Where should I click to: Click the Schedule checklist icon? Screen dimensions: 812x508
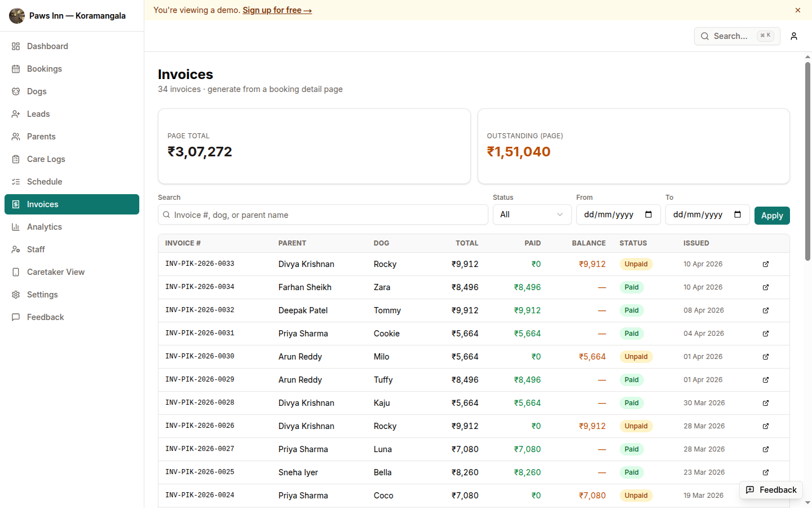click(x=16, y=181)
